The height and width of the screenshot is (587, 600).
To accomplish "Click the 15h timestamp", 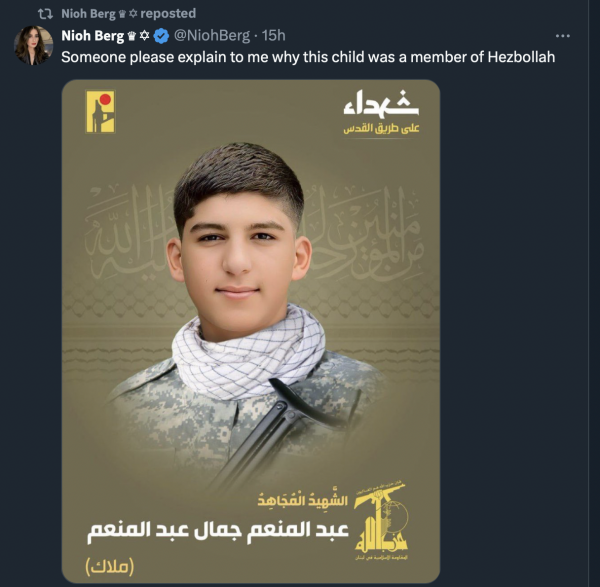I will click(273, 36).
